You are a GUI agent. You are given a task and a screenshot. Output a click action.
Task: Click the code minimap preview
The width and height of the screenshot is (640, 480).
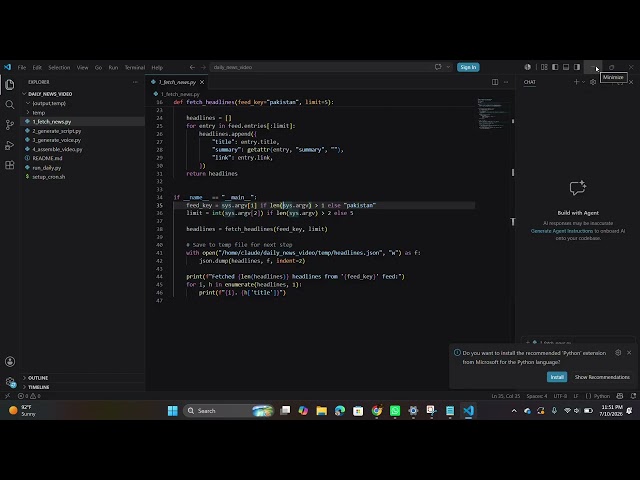tap(493, 113)
